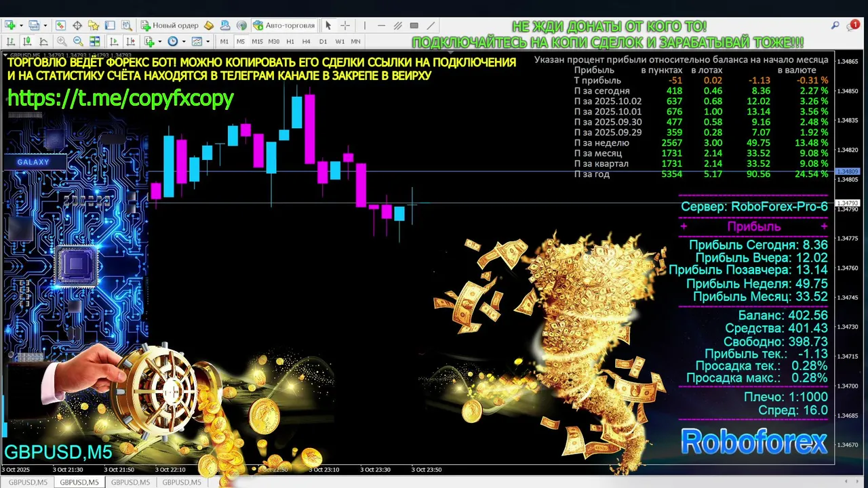Open the Indicators list icon with green plus

(x=149, y=41)
